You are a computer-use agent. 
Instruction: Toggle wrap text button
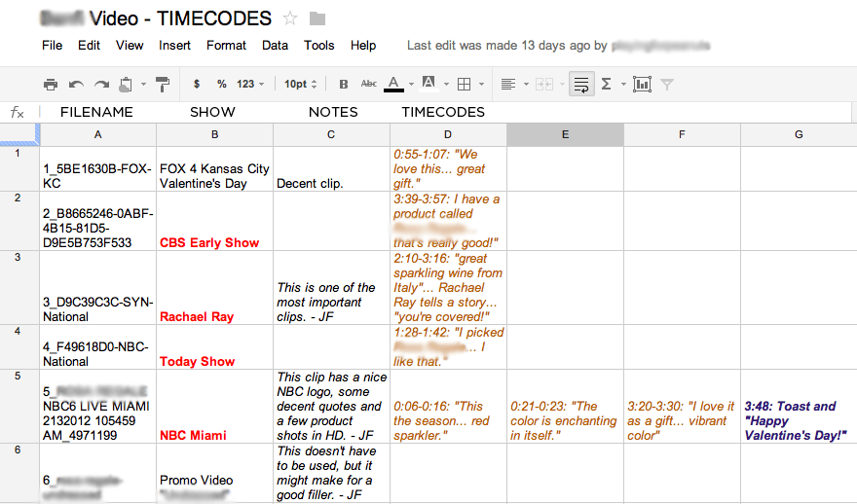(x=580, y=85)
